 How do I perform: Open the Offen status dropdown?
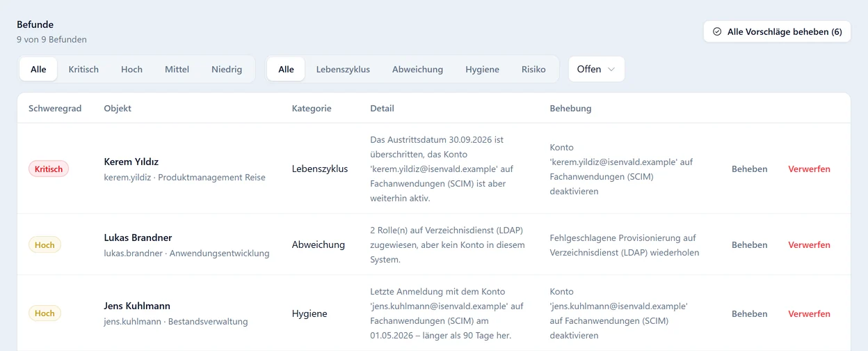[x=596, y=69]
